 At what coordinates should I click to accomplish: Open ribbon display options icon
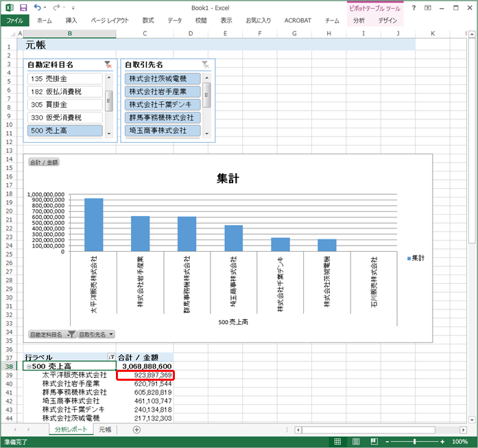pyautogui.click(x=428, y=8)
